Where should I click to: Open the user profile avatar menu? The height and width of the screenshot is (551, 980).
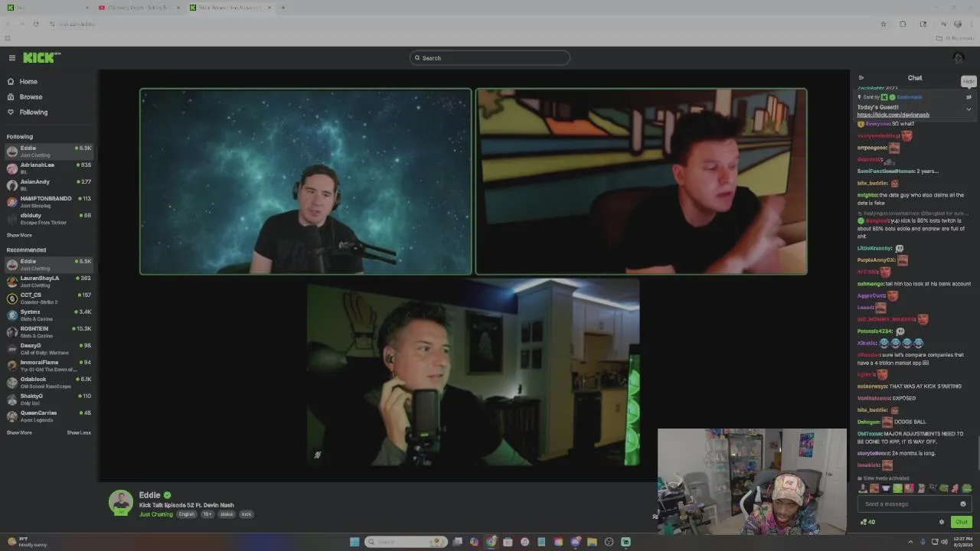pos(958,58)
